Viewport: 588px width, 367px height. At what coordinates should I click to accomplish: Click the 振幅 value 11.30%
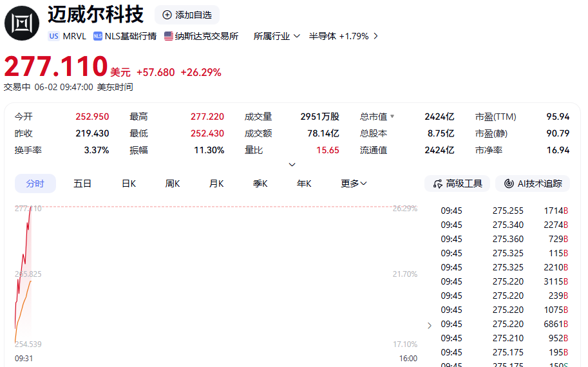click(x=209, y=150)
